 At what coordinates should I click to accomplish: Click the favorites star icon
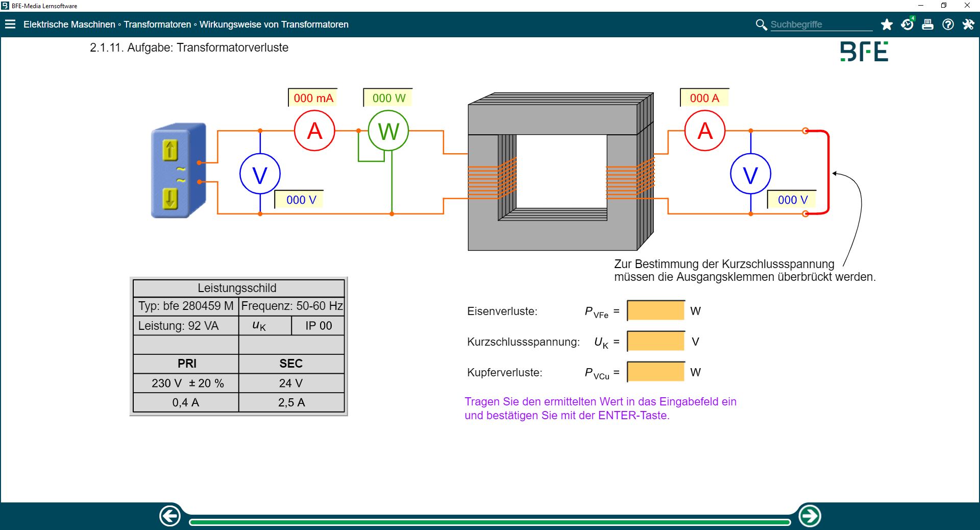(x=887, y=25)
